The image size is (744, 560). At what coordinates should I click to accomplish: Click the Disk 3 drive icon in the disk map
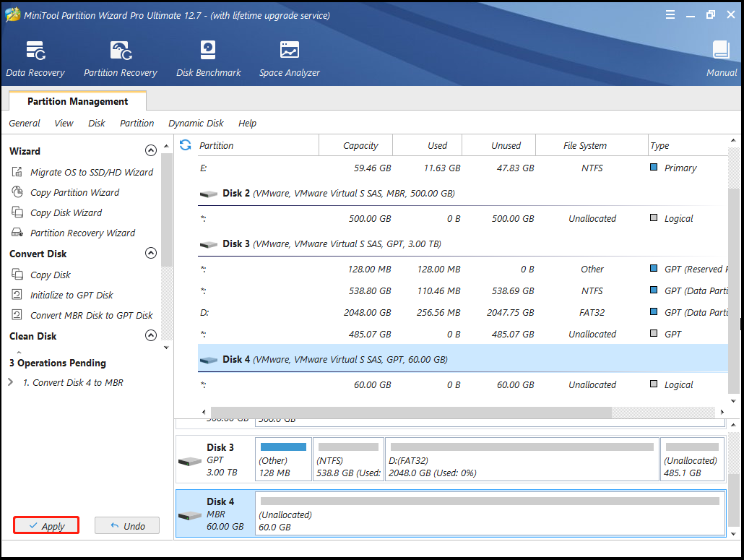190,461
